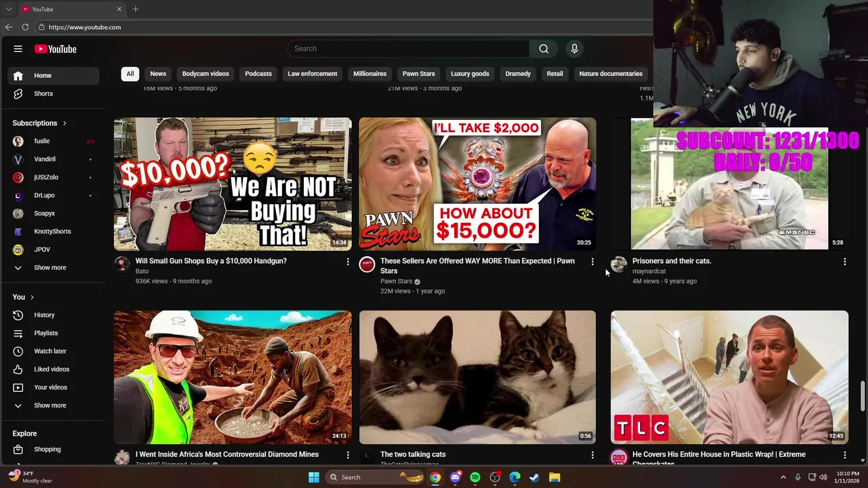Click the Pawn Stars channel avatar
Screen dimensions: 868x488
(367, 264)
